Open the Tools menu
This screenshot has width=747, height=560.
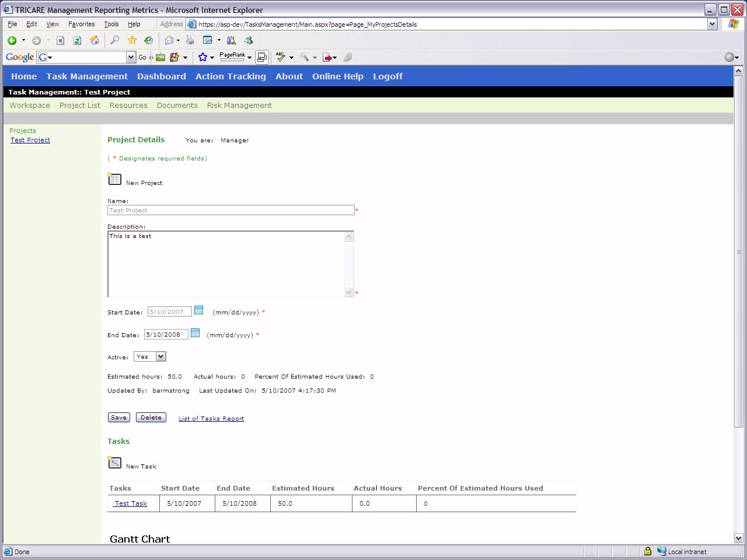(x=111, y=24)
